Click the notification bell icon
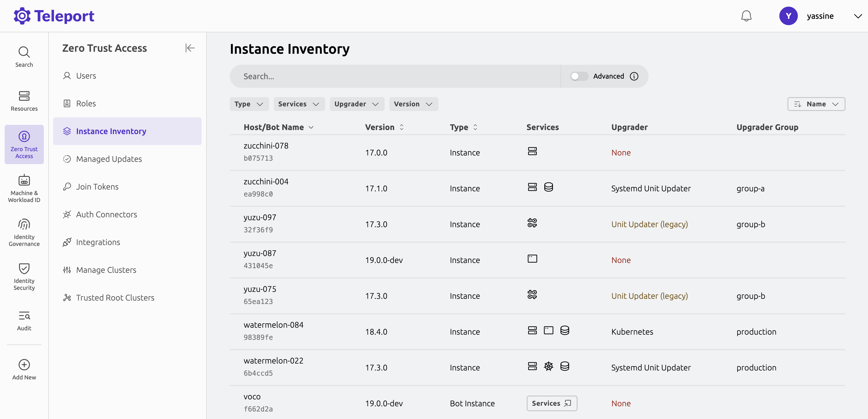This screenshot has width=868, height=419. click(x=746, y=16)
